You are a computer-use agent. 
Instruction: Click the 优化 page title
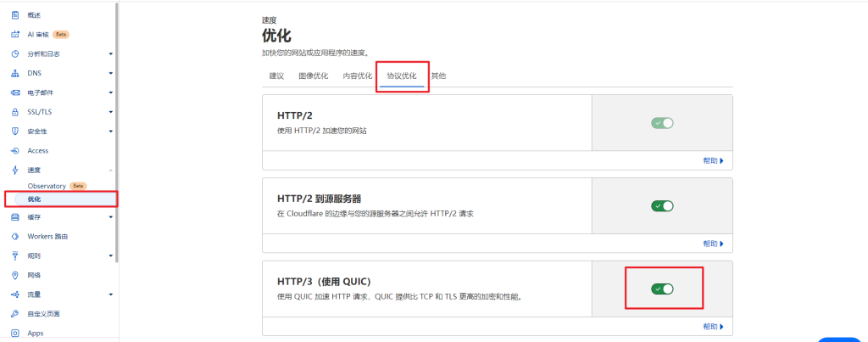coord(276,36)
